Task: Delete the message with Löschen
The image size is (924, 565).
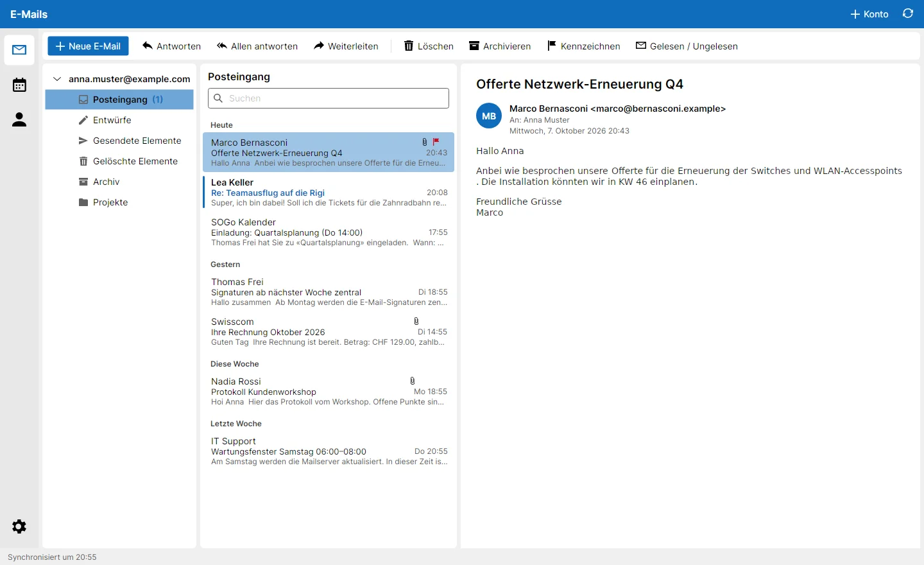Action: pos(429,46)
